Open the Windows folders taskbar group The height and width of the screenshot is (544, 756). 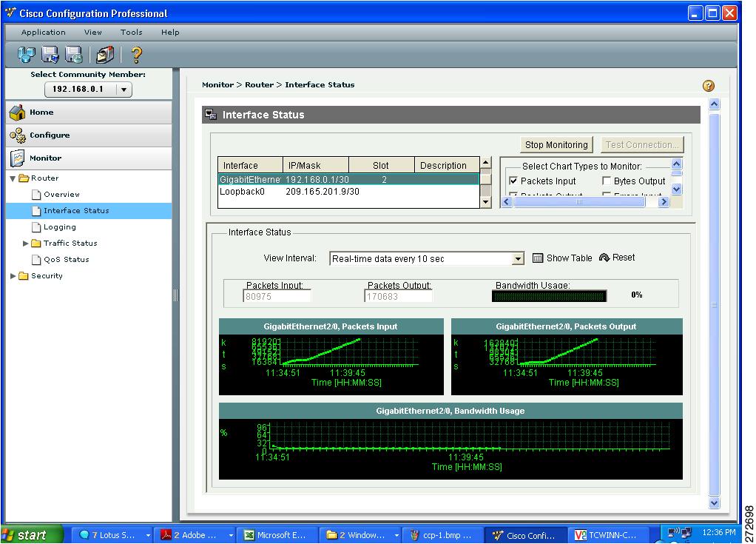(x=362, y=535)
